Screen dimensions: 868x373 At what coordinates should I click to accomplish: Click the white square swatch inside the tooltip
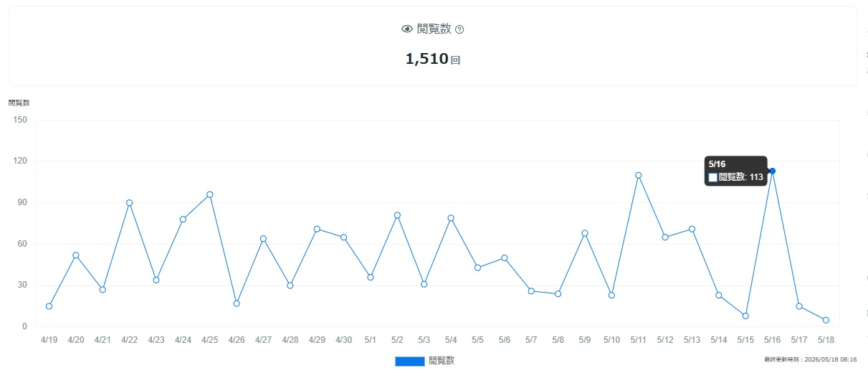coord(712,177)
